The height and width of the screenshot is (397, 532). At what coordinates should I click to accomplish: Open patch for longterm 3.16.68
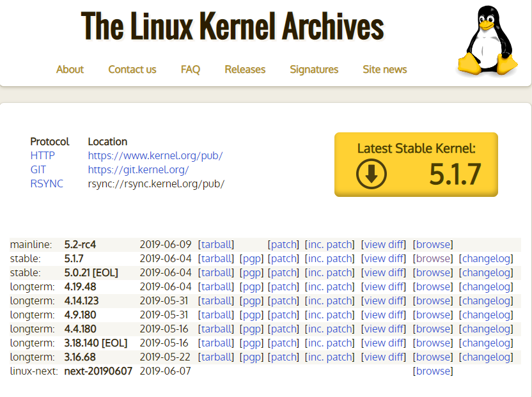283,357
